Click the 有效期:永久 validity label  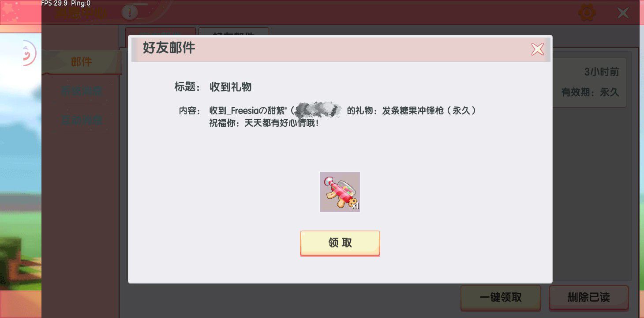[x=590, y=92]
